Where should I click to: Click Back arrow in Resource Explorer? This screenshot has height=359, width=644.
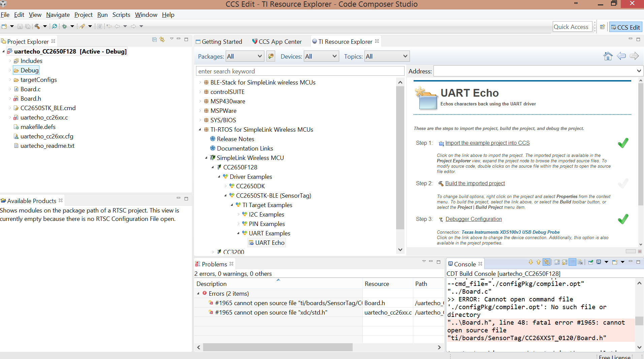point(621,56)
